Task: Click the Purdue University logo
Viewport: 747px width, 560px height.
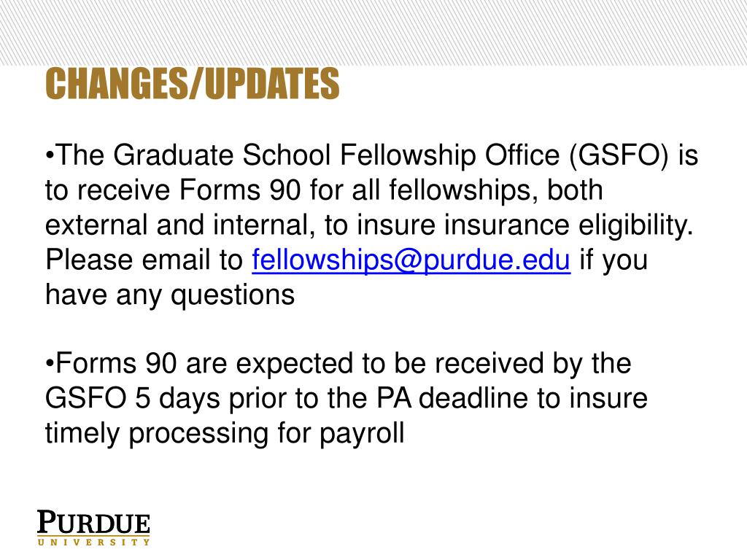Action: [94, 528]
